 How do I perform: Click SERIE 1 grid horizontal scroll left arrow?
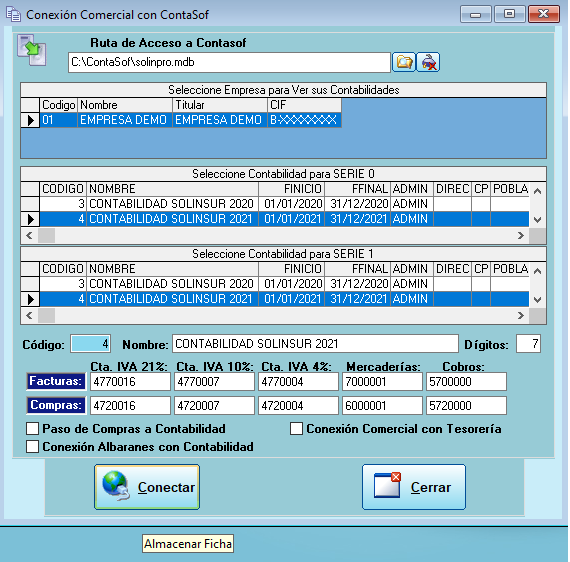coord(30,316)
